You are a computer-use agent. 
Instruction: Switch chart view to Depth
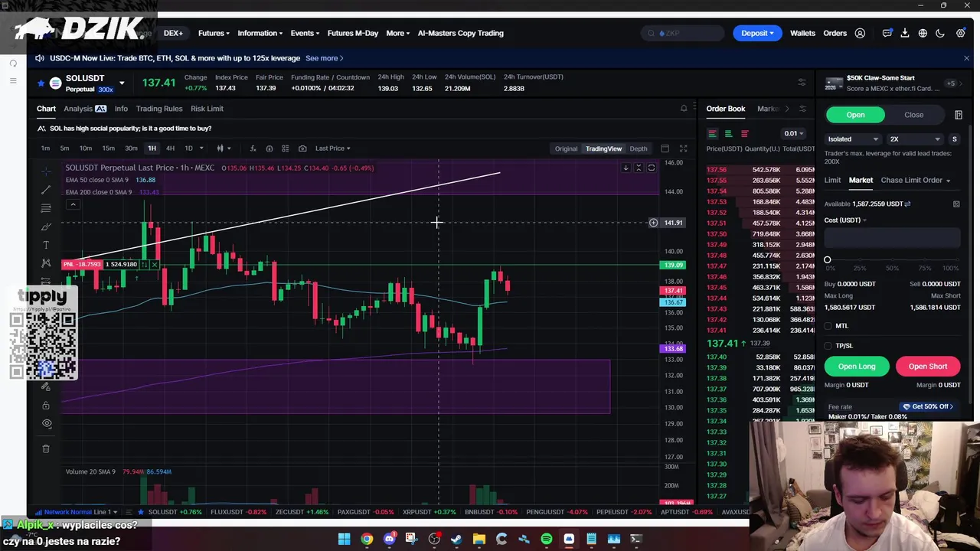[x=638, y=148]
